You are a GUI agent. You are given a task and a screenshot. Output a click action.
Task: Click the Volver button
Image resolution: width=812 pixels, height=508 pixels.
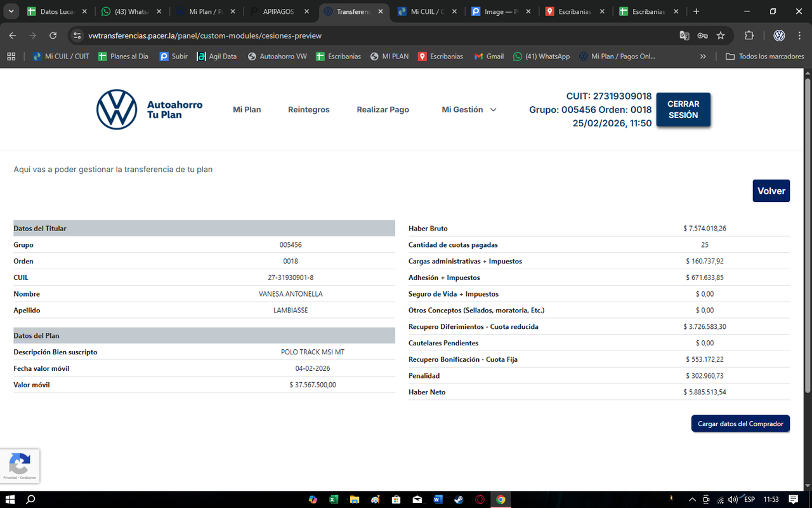tap(771, 191)
